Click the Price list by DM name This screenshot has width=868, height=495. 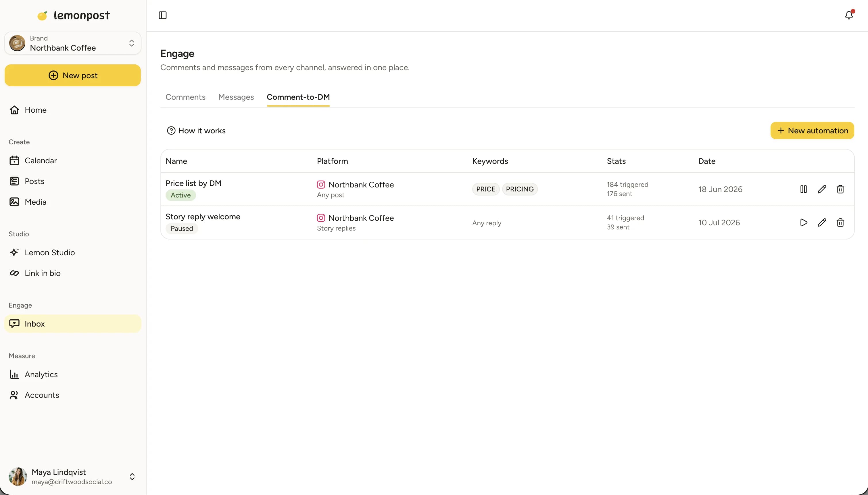click(x=193, y=183)
